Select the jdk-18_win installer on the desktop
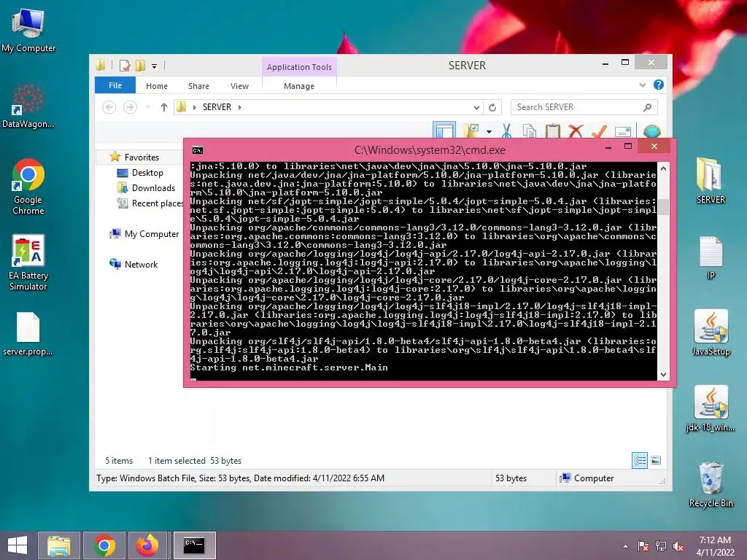This screenshot has width=747, height=560. [711, 408]
